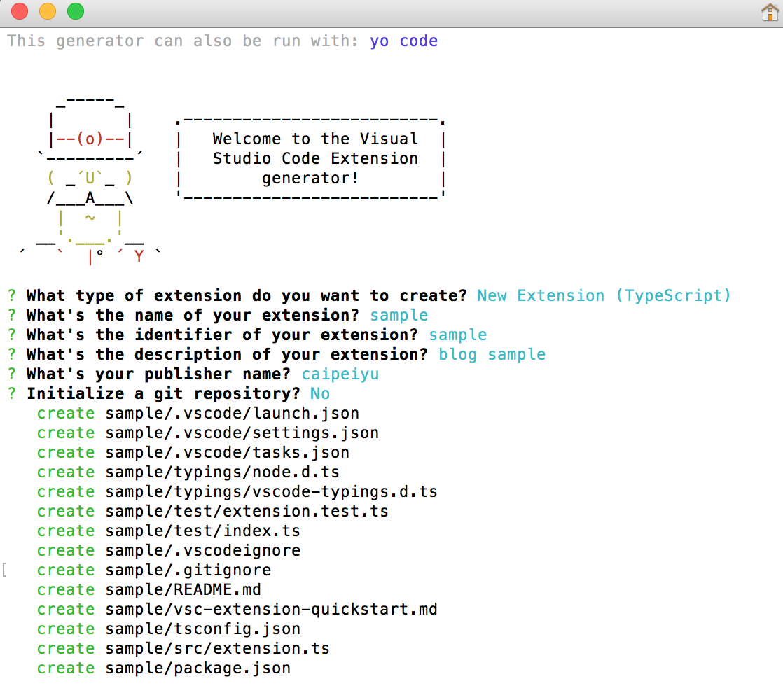Click the extension name answer 'sample'
Screen dimensions: 783x700
pos(399,315)
